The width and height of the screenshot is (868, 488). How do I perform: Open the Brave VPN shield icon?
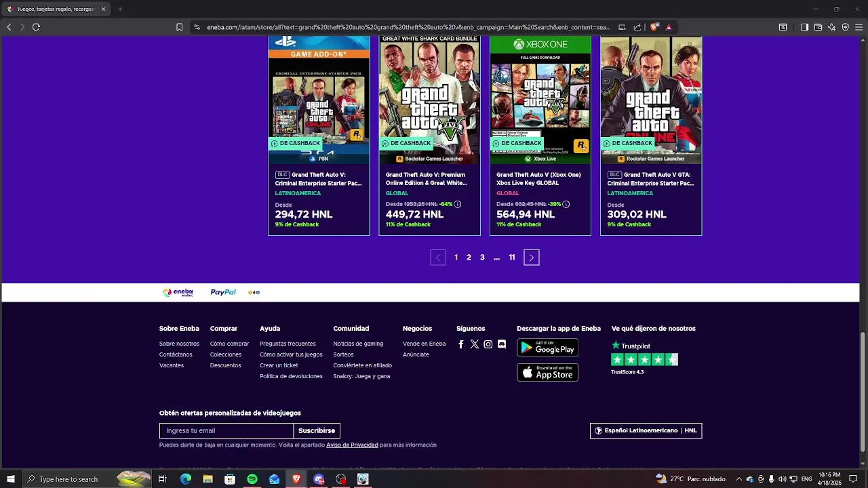pyautogui.click(x=845, y=27)
